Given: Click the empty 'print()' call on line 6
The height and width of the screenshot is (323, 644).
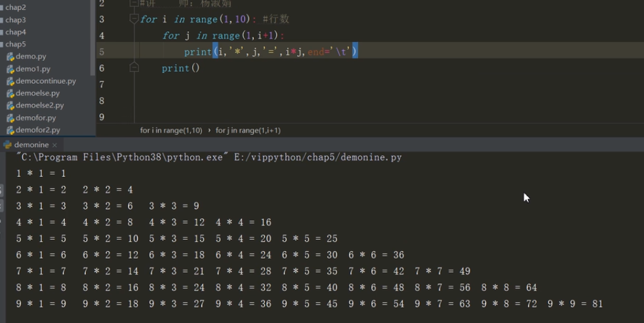Looking at the screenshot, I should pos(181,68).
